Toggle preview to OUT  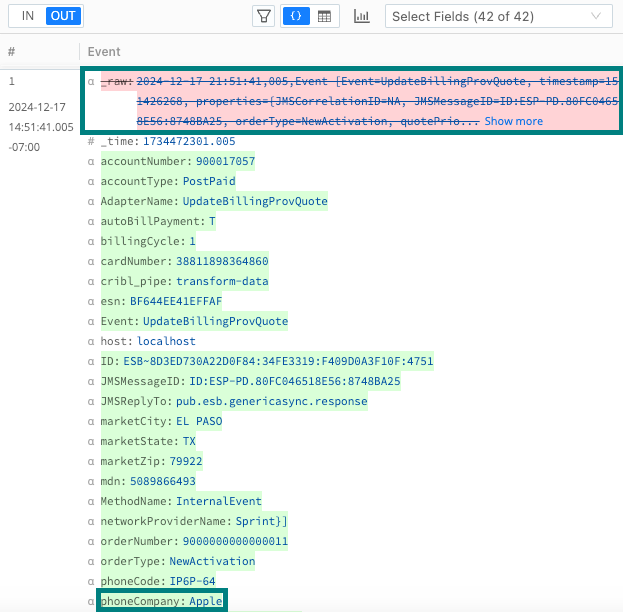62,16
